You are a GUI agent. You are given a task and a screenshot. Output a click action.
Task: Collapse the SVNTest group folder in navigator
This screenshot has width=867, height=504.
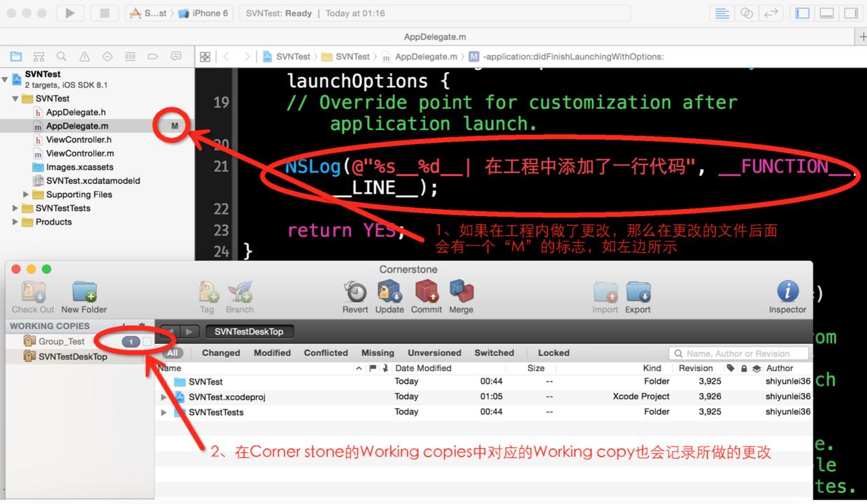pyautogui.click(x=15, y=99)
